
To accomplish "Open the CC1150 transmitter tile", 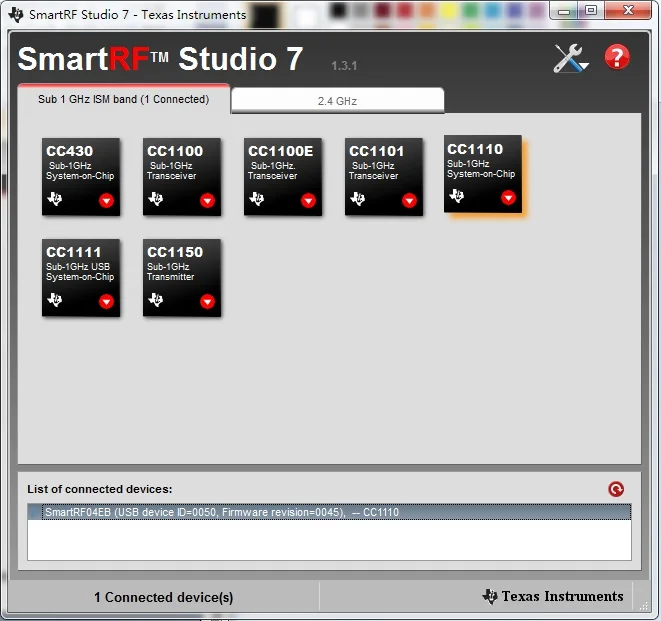I will pos(182,278).
